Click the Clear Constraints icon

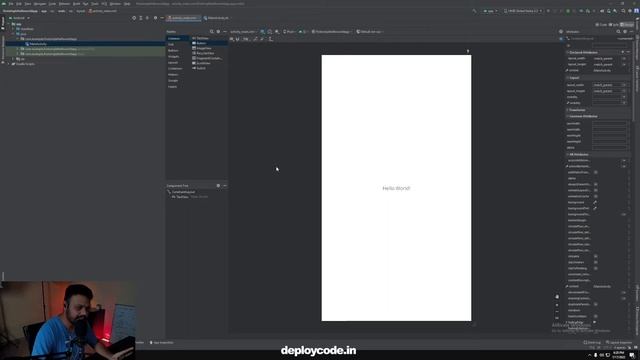click(x=256, y=39)
